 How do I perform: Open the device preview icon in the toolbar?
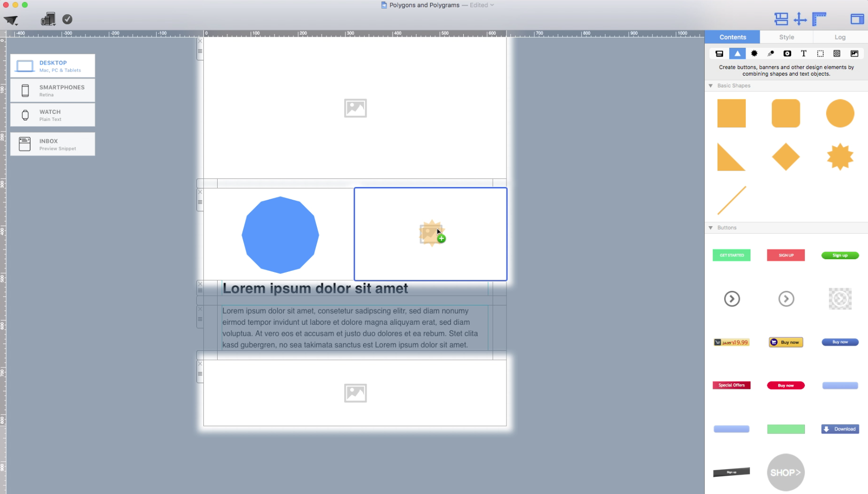(x=47, y=18)
